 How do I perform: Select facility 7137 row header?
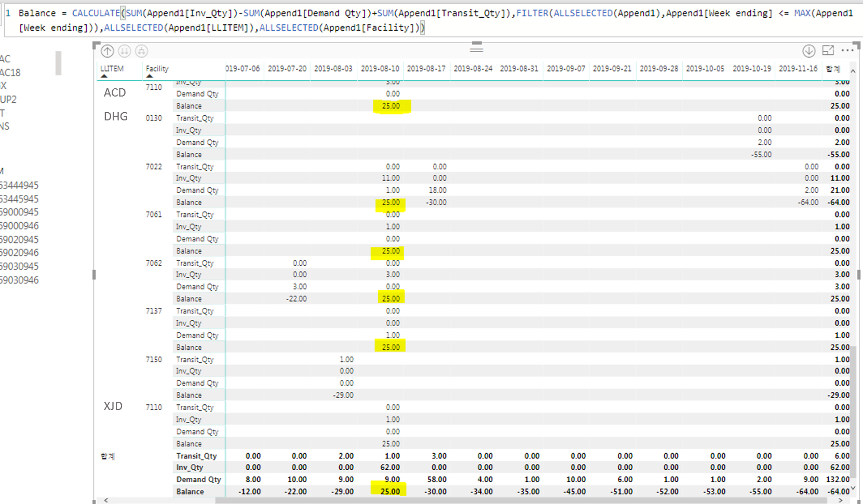154,311
